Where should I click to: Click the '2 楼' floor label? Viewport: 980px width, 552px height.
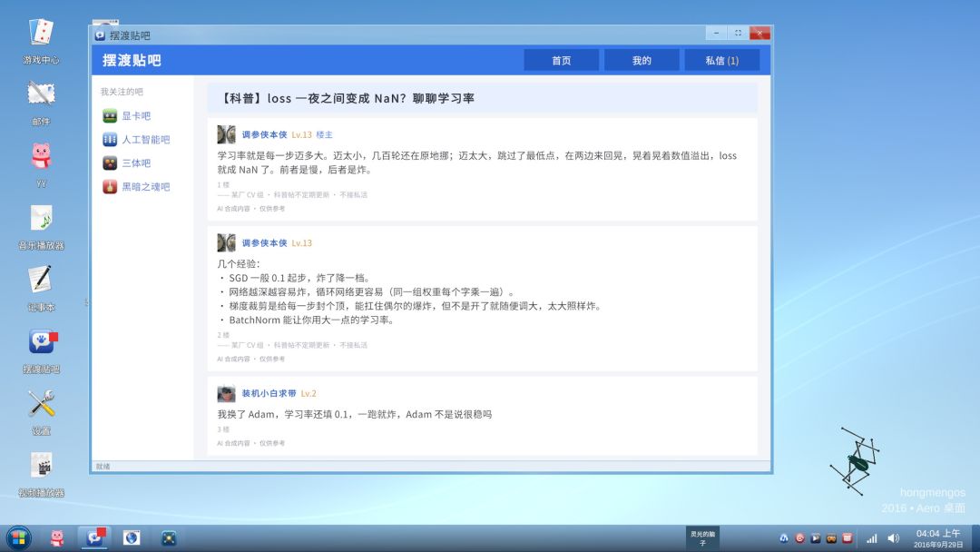click(x=223, y=335)
